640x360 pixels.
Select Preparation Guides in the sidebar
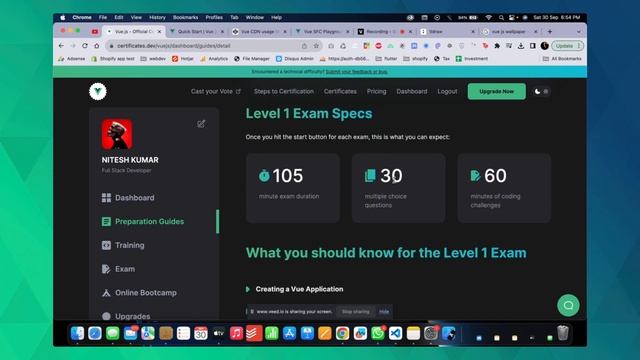coord(143,222)
